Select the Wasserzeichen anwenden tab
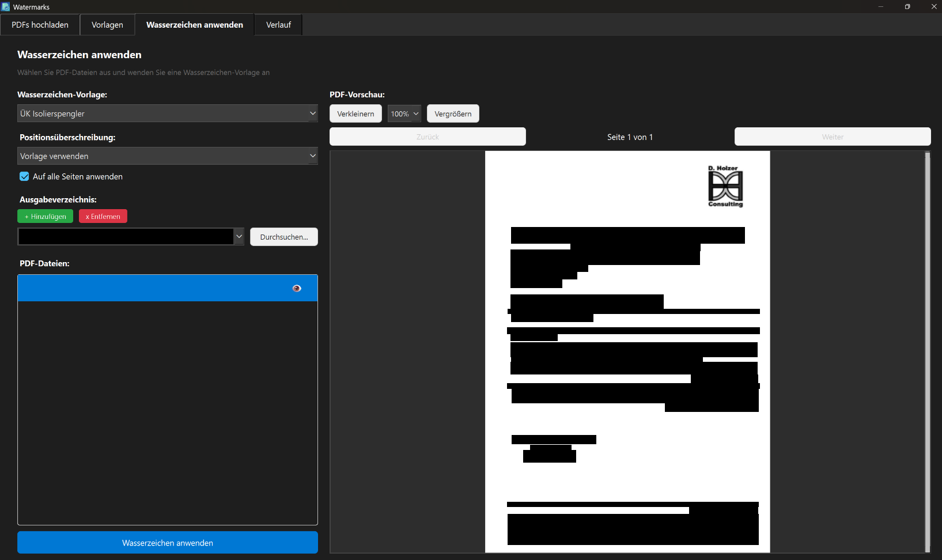 tap(195, 25)
